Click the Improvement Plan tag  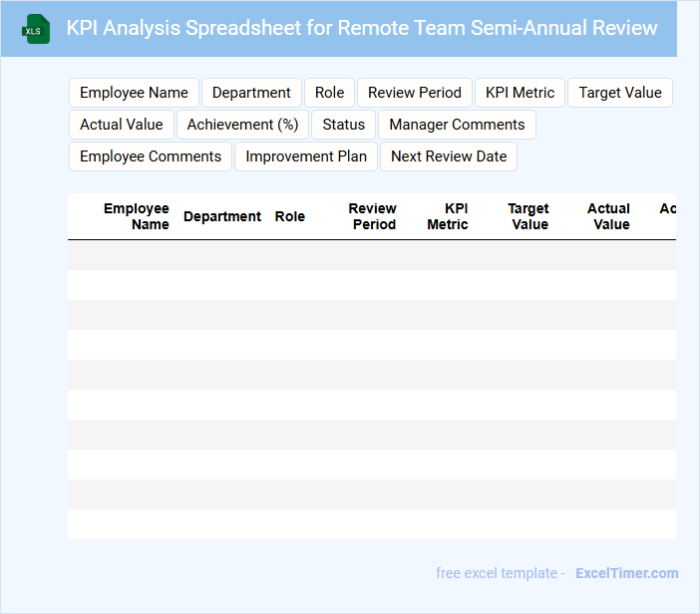306,156
